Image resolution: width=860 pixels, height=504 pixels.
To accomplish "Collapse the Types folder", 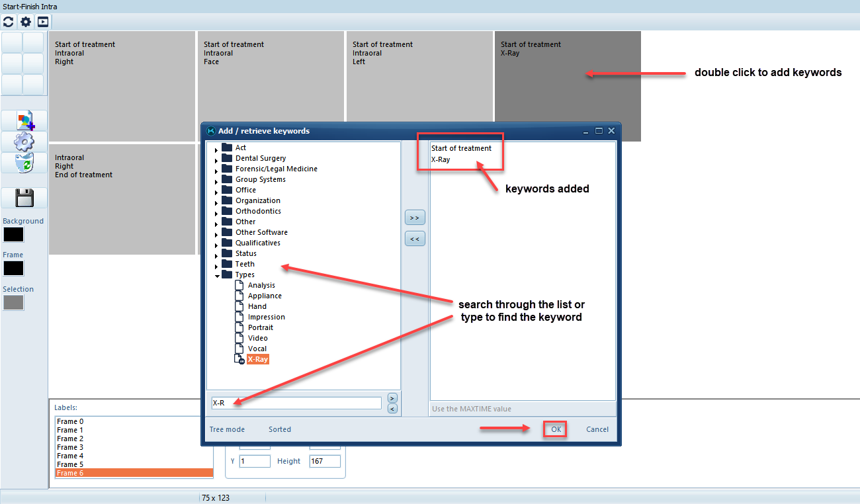I will tap(216, 276).
